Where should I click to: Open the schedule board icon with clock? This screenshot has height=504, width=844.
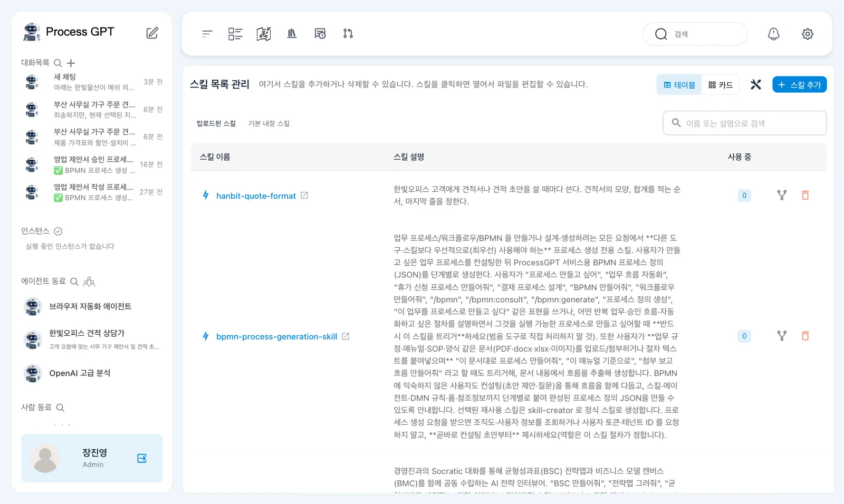tap(320, 34)
